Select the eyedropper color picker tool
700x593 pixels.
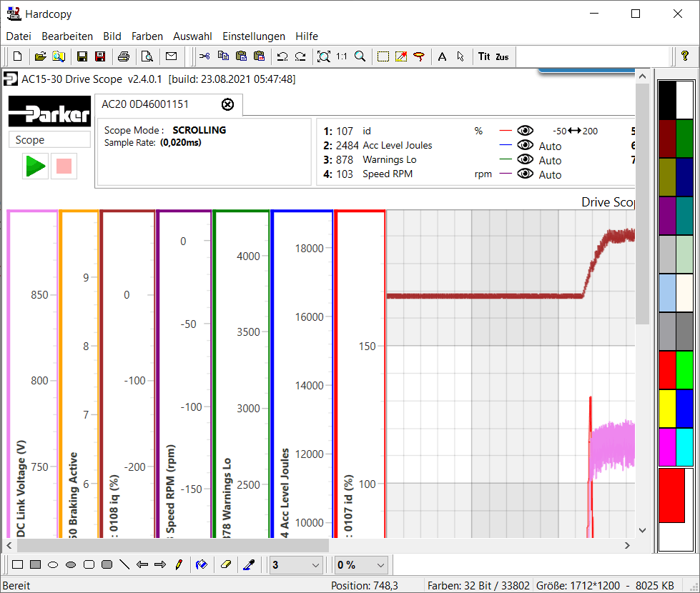249,565
